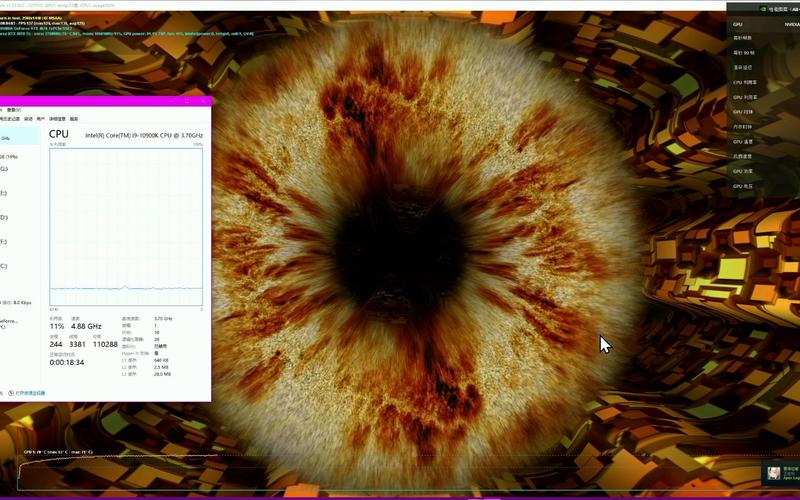Click the resource monitor icon at Task Manager bottom

pyautogui.click(x=11, y=393)
